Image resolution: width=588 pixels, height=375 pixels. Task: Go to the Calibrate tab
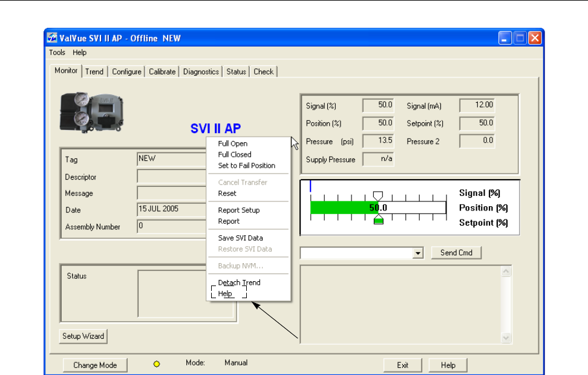[162, 71]
